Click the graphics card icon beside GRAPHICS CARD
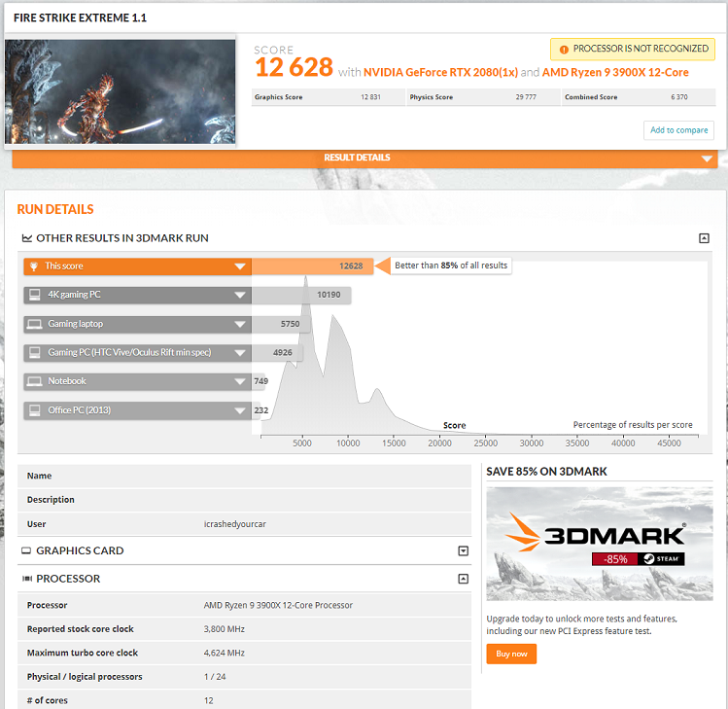The image size is (728, 709). coord(26,550)
